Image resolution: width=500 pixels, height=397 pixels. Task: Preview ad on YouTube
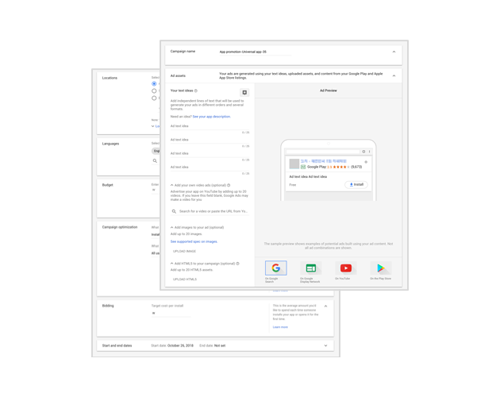click(x=346, y=268)
